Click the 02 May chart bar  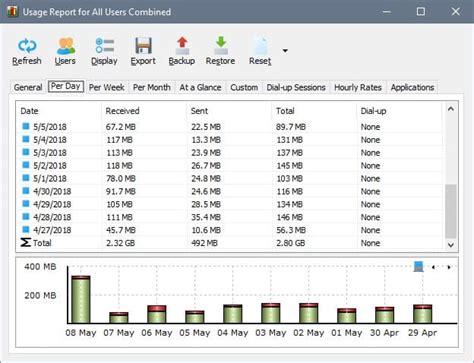click(309, 313)
